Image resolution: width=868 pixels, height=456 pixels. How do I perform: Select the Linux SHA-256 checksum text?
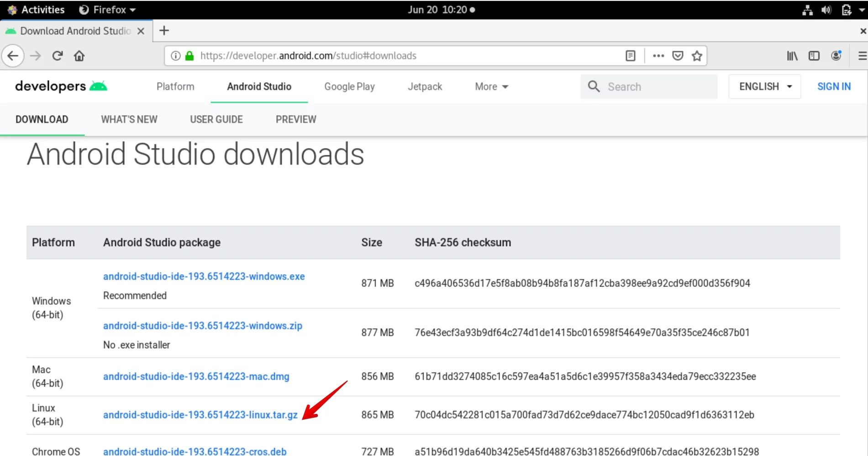584,415
